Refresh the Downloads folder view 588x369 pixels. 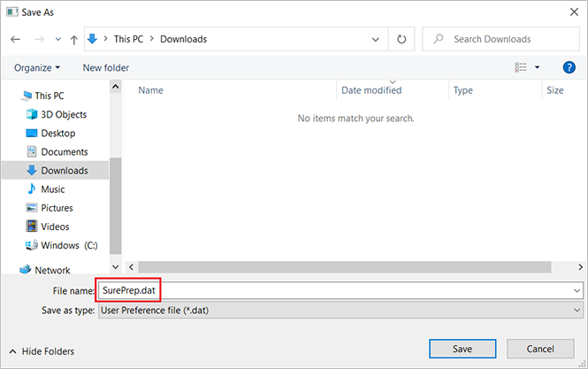[401, 39]
